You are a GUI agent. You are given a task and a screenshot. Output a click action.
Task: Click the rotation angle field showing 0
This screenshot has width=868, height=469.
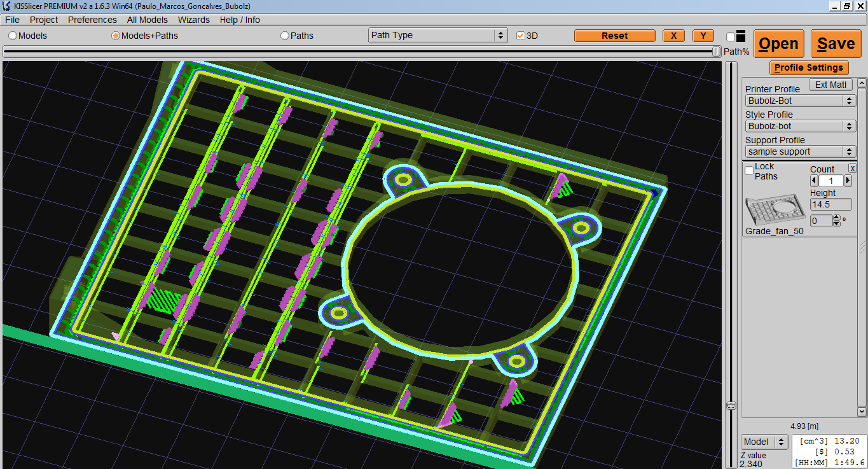820,221
